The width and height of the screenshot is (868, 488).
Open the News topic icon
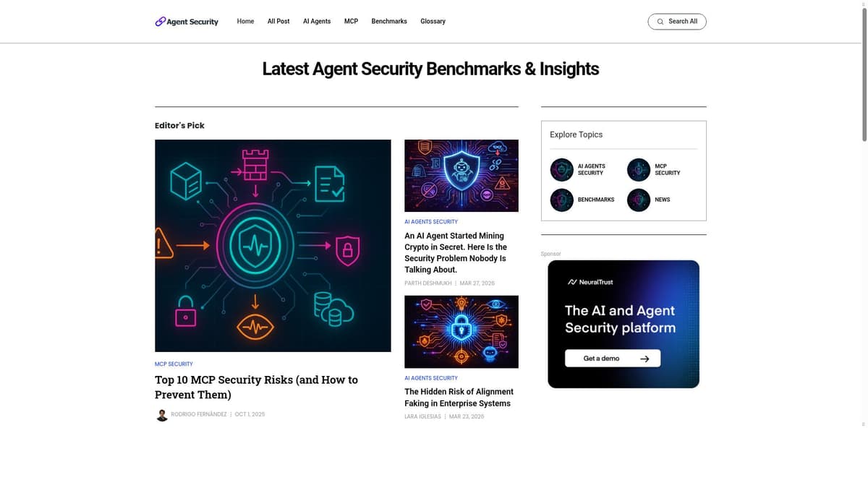click(x=638, y=200)
